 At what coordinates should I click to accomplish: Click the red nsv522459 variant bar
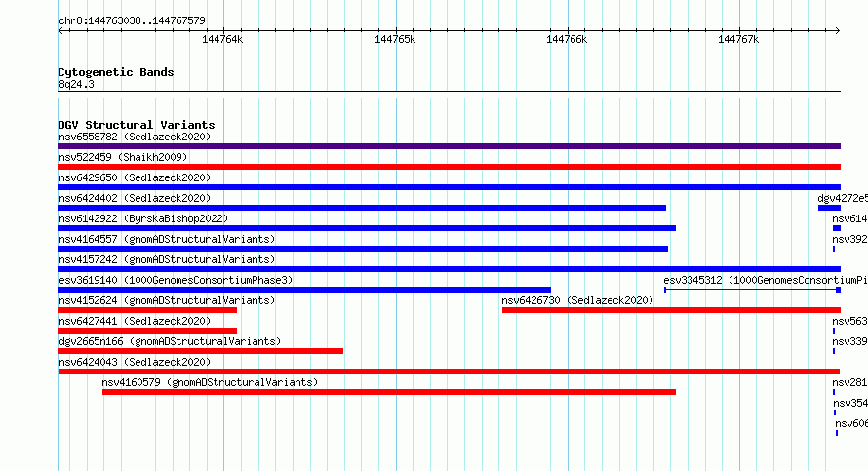449,167
